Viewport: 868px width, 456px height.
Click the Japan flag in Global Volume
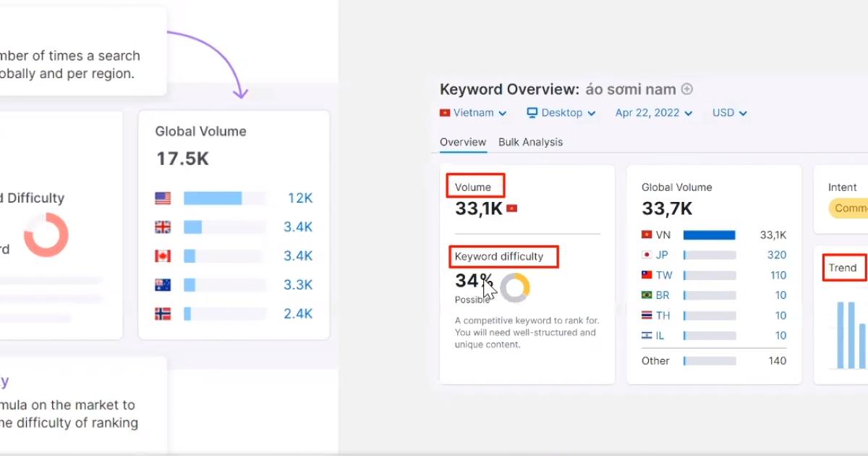647,255
